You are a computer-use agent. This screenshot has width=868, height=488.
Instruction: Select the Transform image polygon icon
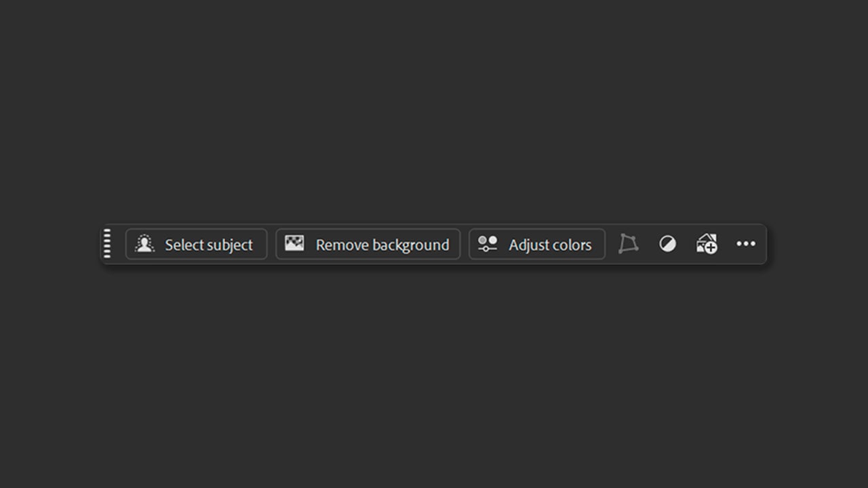pyautogui.click(x=628, y=244)
